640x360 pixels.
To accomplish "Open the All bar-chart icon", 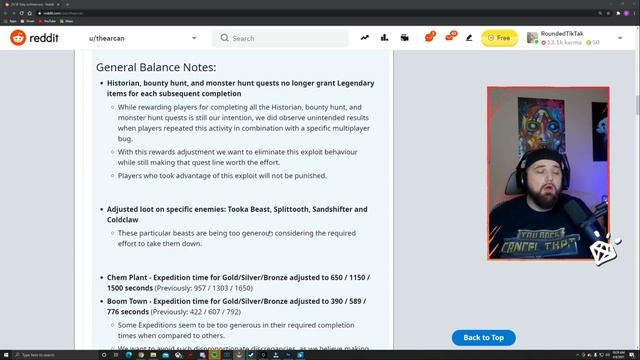I will click(384, 38).
